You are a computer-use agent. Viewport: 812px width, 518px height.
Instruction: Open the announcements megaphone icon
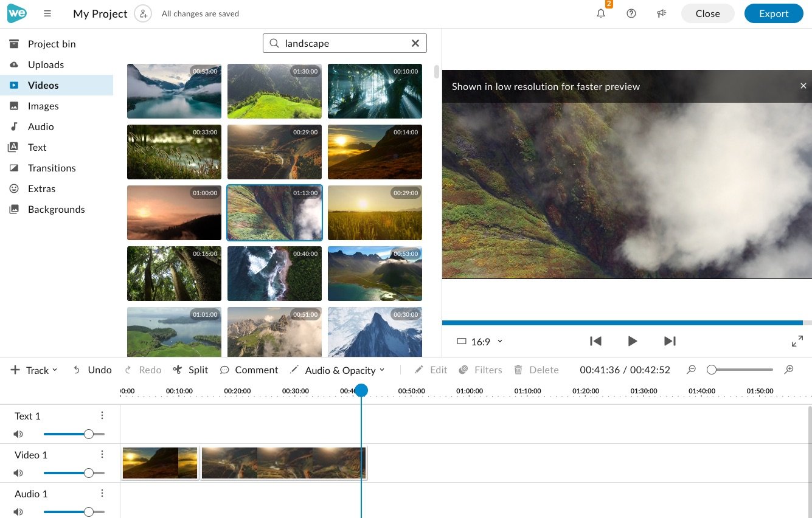coord(662,13)
